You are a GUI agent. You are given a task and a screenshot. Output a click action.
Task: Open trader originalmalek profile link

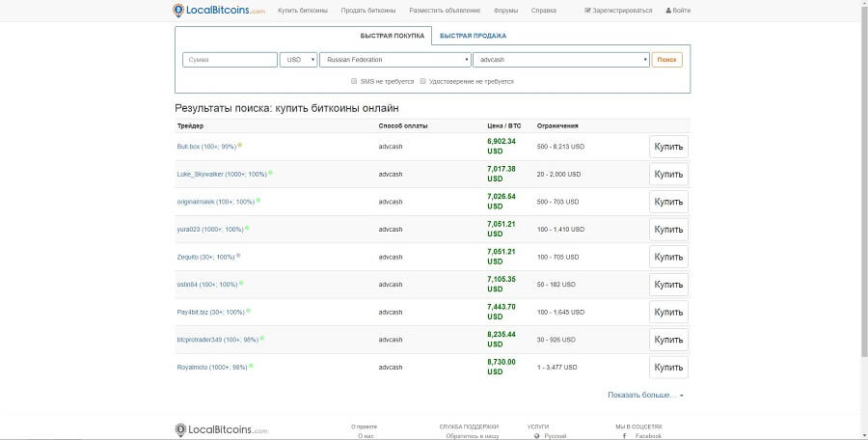(x=216, y=202)
